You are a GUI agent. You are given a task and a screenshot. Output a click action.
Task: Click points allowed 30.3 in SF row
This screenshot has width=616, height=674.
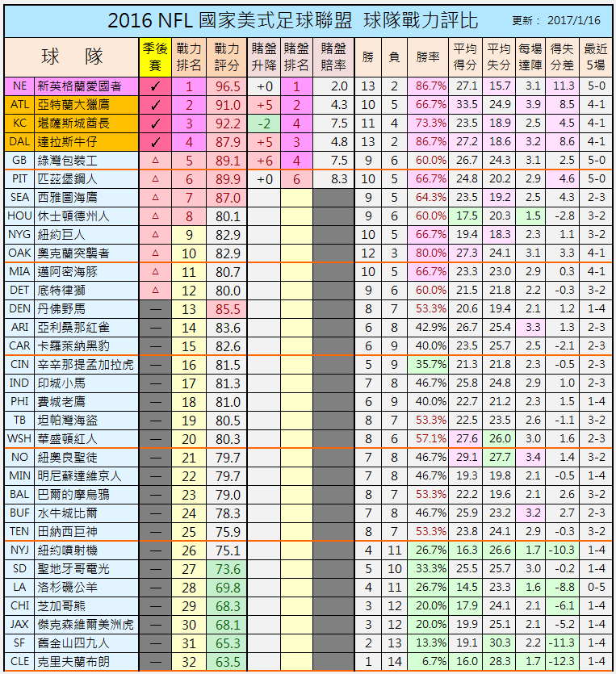pos(500,643)
